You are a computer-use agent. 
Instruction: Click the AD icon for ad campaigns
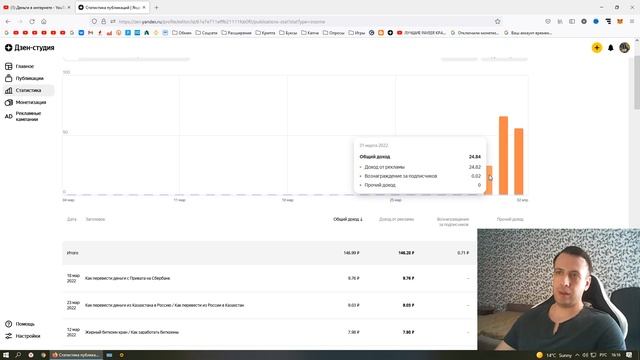pos(9,116)
